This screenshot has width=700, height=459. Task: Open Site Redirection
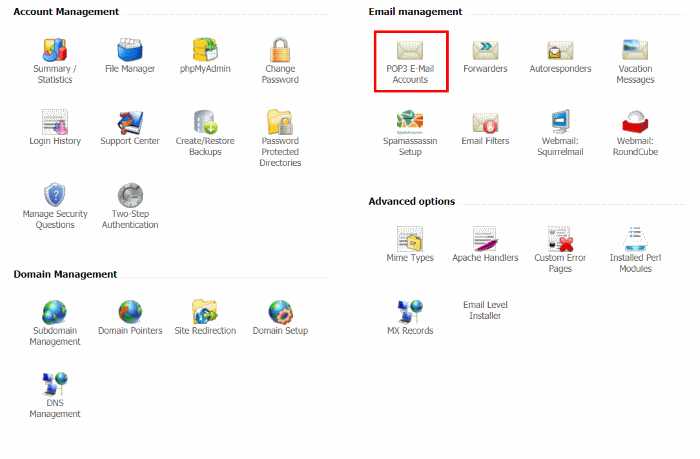point(205,312)
